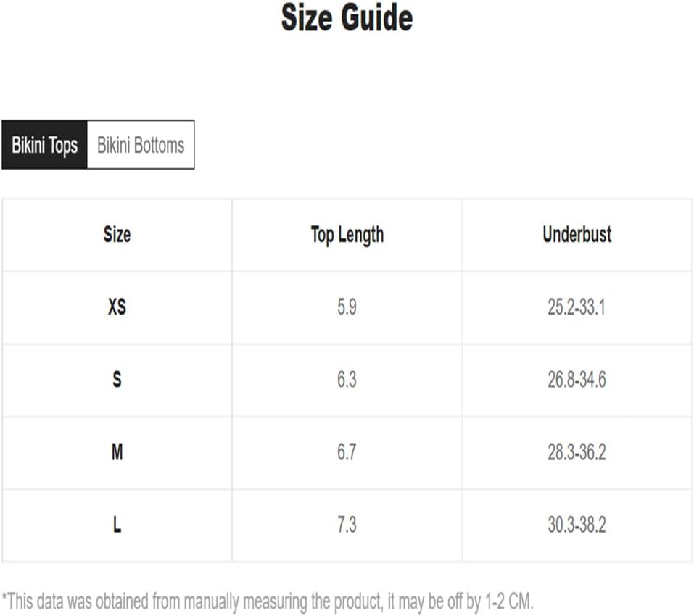The height and width of the screenshot is (616, 694).
Task: Click the 30.3-38.2 underbust cell
Action: click(577, 525)
